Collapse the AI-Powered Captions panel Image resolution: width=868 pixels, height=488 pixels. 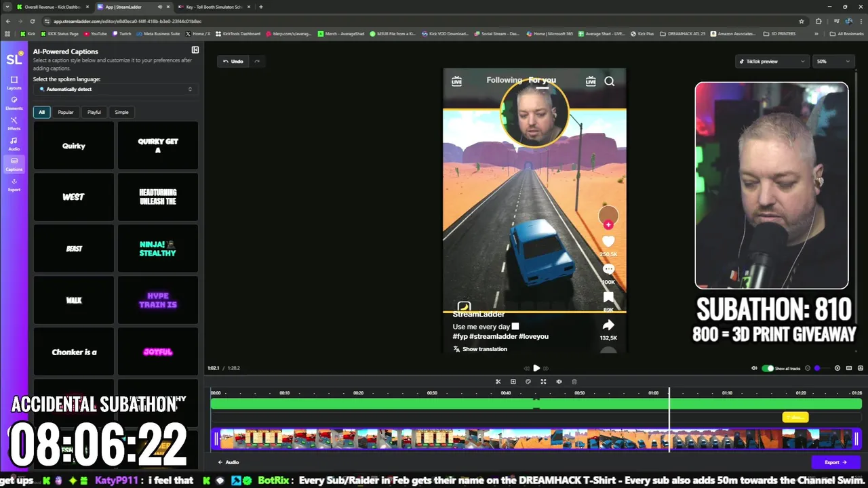click(x=195, y=50)
